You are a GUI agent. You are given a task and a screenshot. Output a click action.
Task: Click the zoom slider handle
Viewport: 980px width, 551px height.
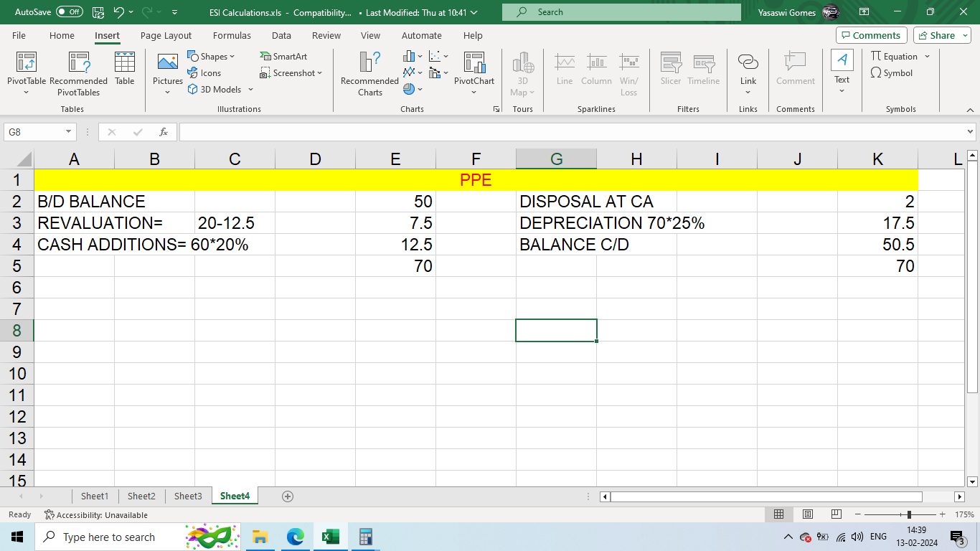(x=909, y=514)
